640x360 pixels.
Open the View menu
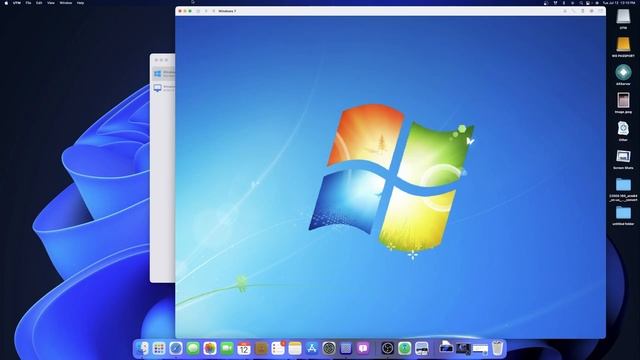click(x=51, y=3)
